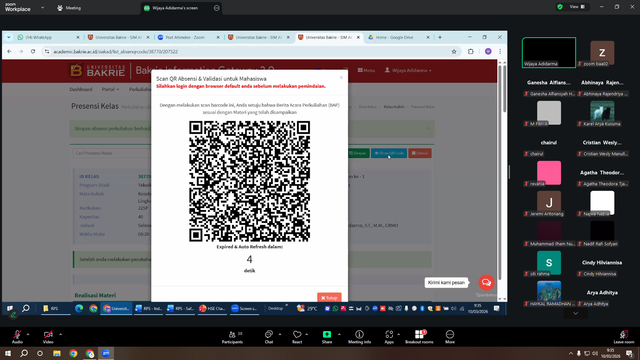Open video options caret beside Video
Viewport: 640px width, 360px height.
(60, 334)
